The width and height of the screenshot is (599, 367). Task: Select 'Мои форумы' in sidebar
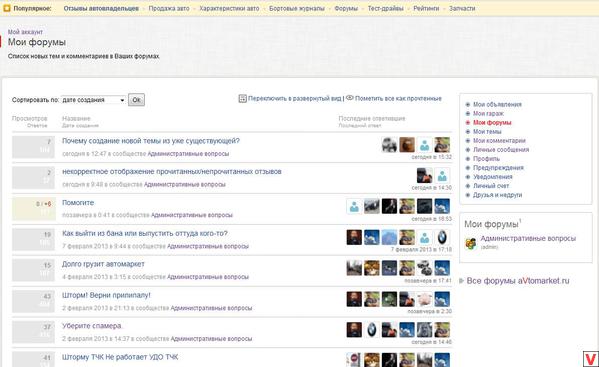pyautogui.click(x=492, y=123)
